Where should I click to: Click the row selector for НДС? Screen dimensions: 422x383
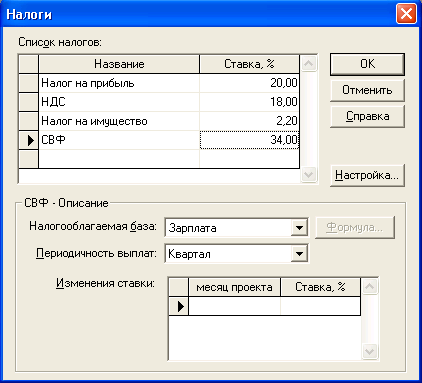pyautogui.click(x=28, y=102)
